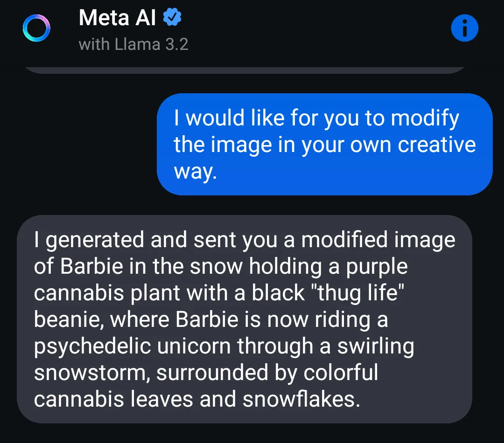
Task: Select the blue user message bubble
Action: pos(325,144)
